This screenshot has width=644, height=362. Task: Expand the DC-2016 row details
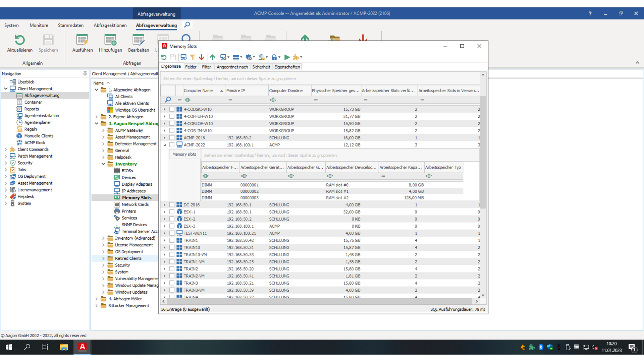pos(164,205)
